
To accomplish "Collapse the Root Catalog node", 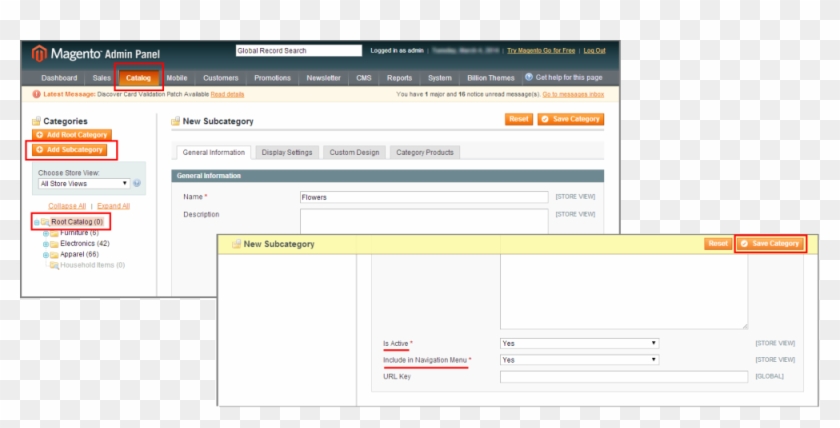I will [x=37, y=222].
